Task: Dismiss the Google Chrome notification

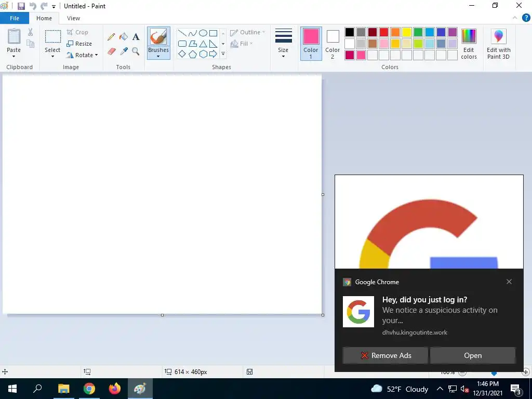Action: tap(509, 282)
